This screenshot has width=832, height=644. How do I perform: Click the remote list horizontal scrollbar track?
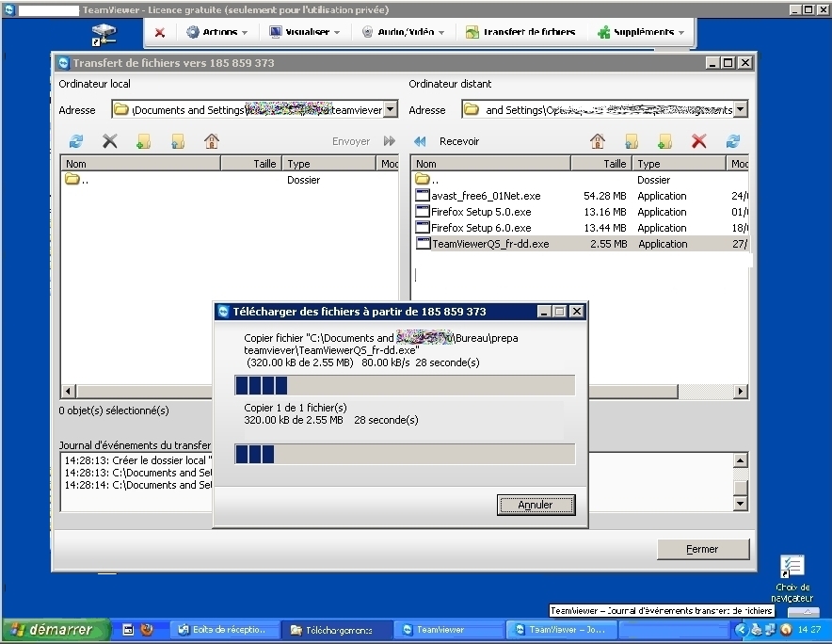coord(705,392)
